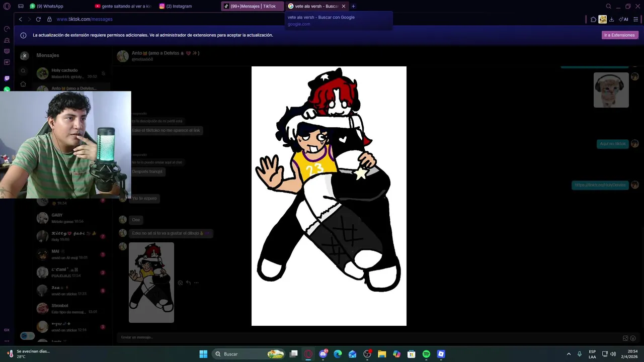Open the Windows Start menu

(203, 354)
